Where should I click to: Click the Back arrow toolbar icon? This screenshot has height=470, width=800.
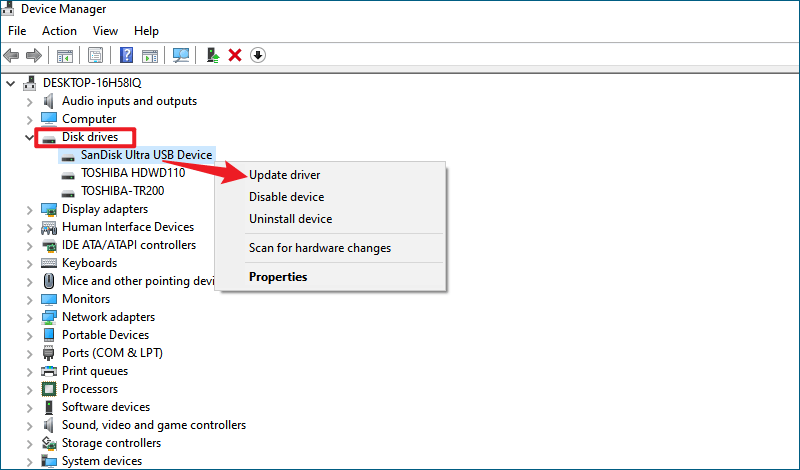(11, 55)
